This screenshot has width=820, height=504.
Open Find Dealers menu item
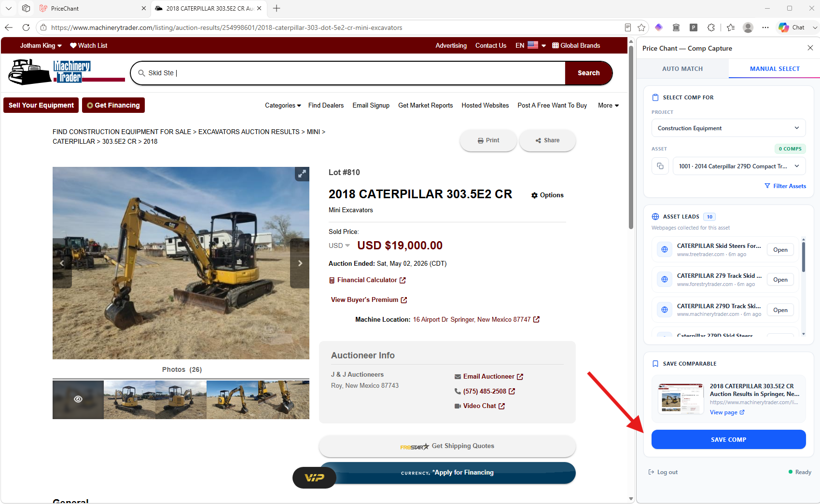click(326, 105)
